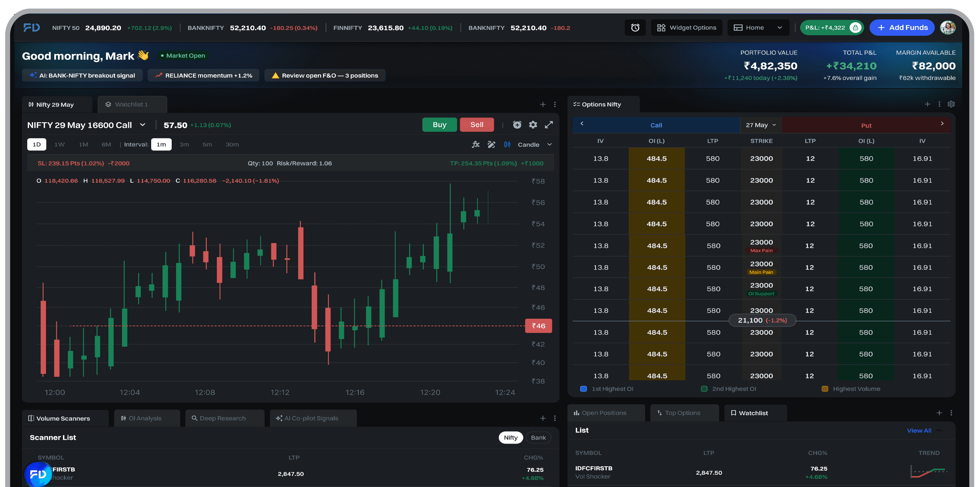The width and height of the screenshot is (980, 487).
Task: Select the 6M time range
Action: coord(106,144)
